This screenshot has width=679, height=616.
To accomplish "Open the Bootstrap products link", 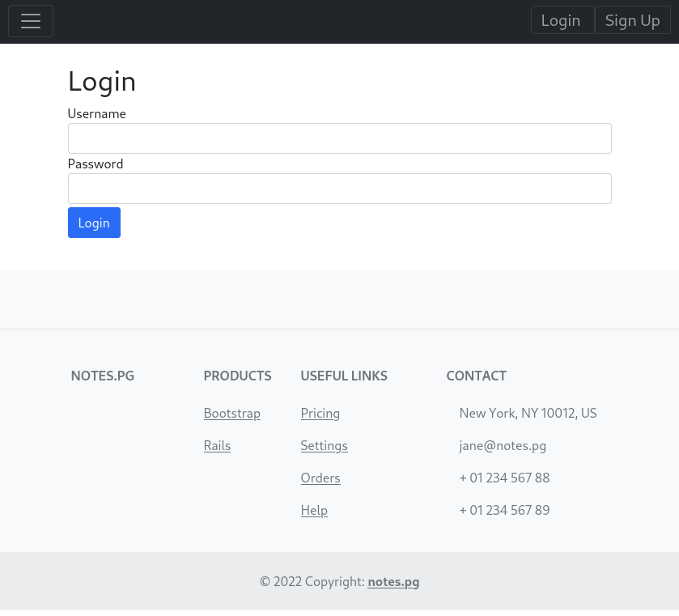I will [232, 413].
